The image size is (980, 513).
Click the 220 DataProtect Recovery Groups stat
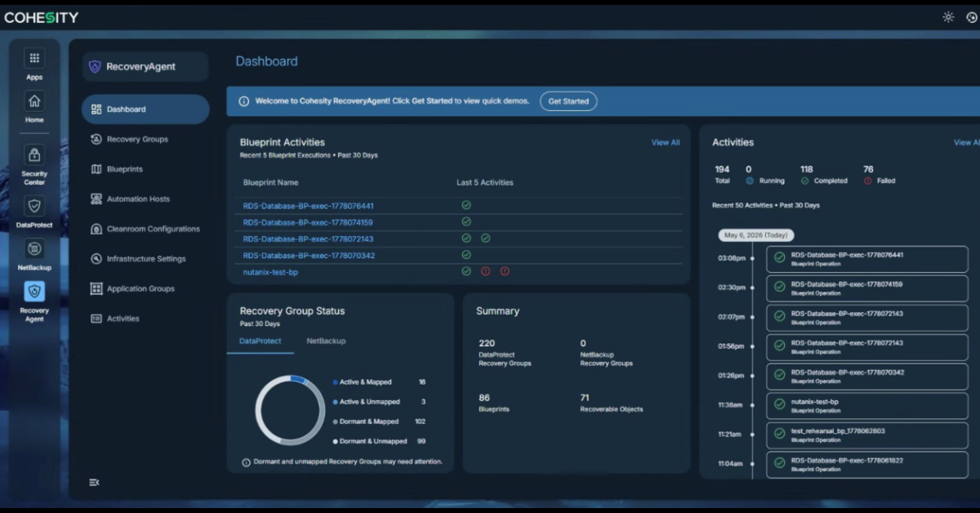coord(505,352)
